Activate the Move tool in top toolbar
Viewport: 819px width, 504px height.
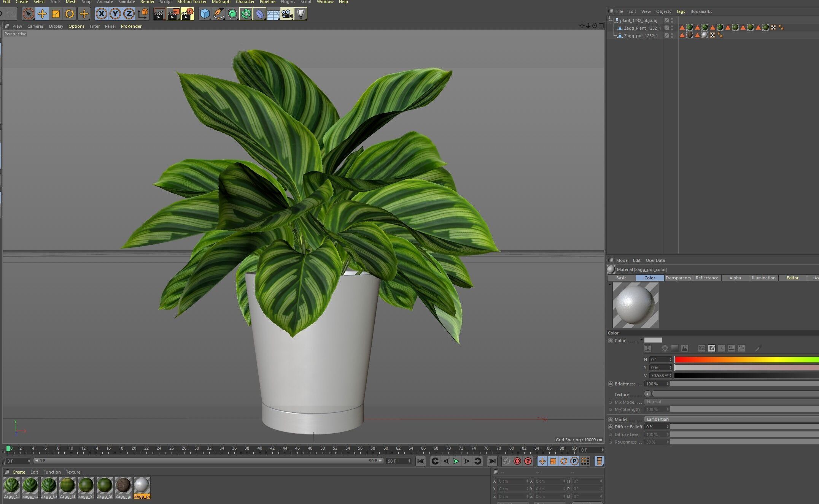coord(42,14)
